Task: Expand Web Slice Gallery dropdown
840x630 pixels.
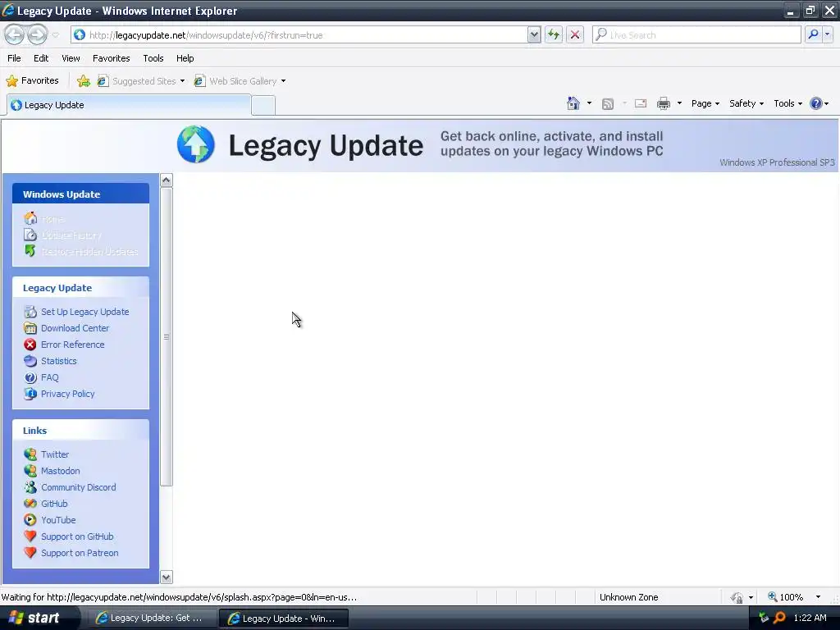Action: 283,81
